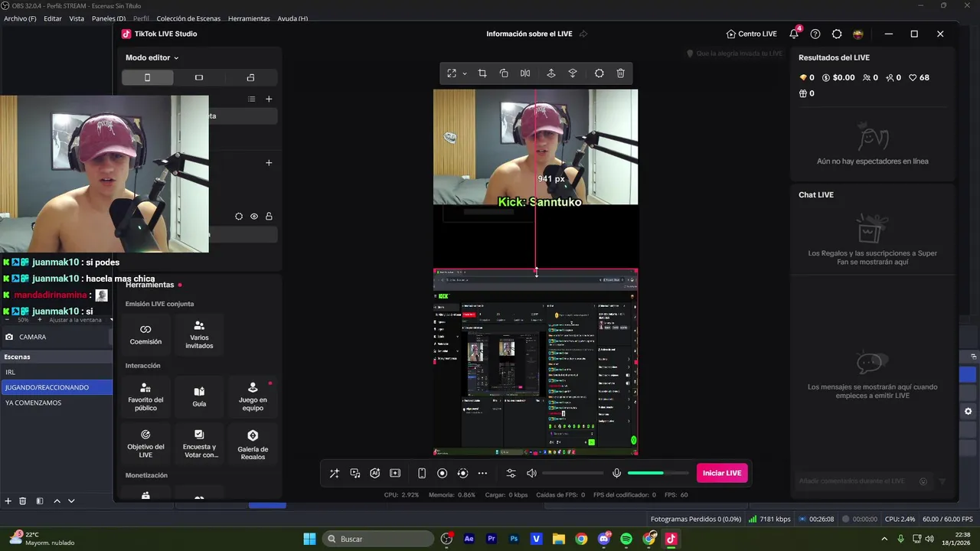Viewport: 980px width, 551px height.
Task: Select the crop tool in canvas toolbar
Action: pyautogui.click(x=482, y=73)
